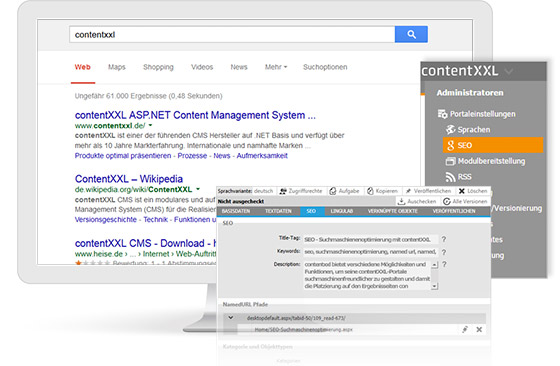Click Produkte optimal präsentieren sitelink

pyautogui.click(x=123, y=156)
